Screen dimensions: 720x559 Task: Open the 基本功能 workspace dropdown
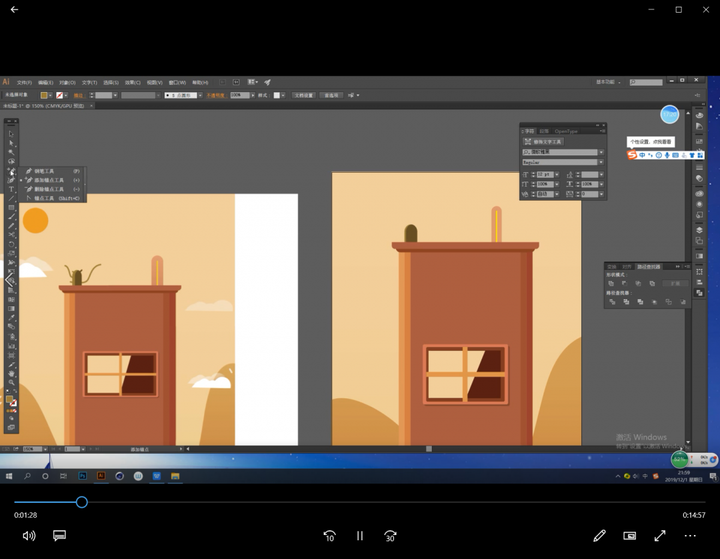608,82
